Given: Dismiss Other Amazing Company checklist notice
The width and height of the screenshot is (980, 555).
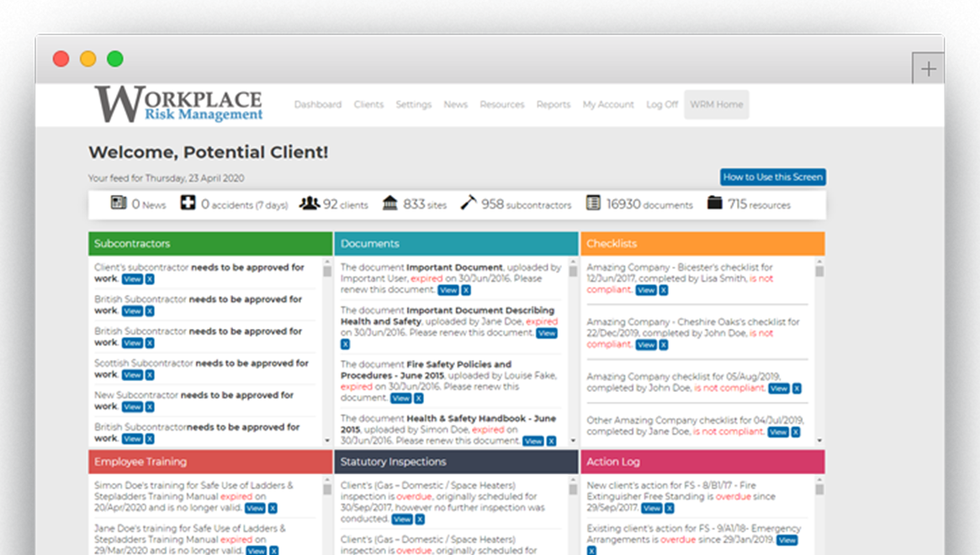Looking at the screenshot, I should click(796, 432).
